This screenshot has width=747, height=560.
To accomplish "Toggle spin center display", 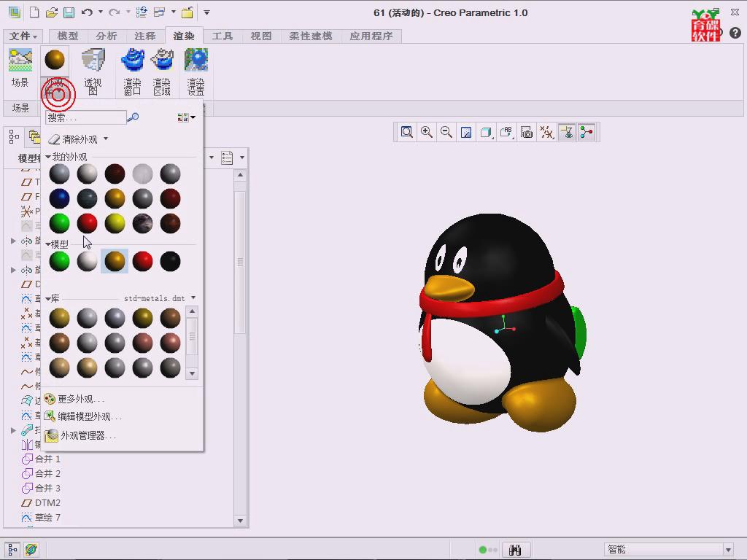I will pyautogui.click(x=587, y=132).
